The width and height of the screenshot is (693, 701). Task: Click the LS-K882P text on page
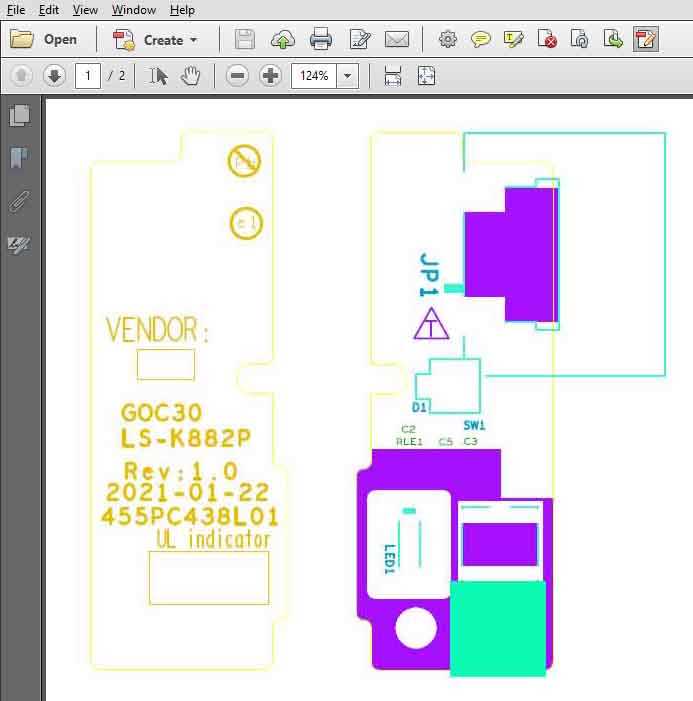186,439
